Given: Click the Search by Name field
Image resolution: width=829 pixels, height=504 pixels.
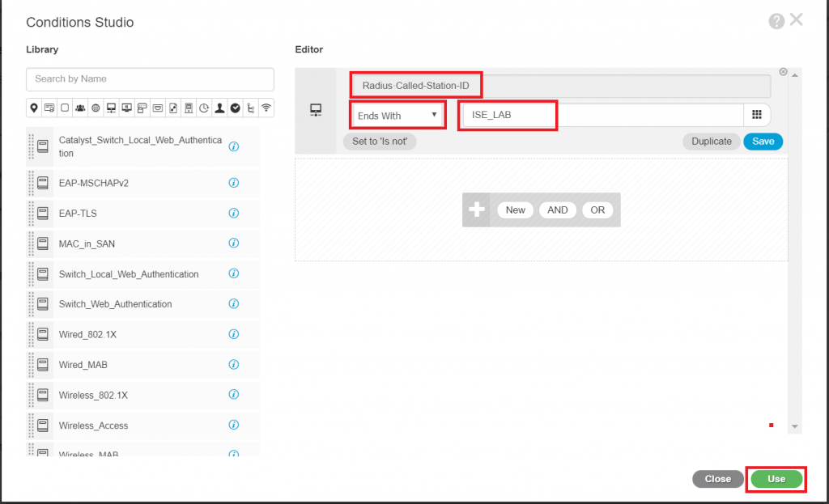Looking at the screenshot, I should click(x=150, y=79).
